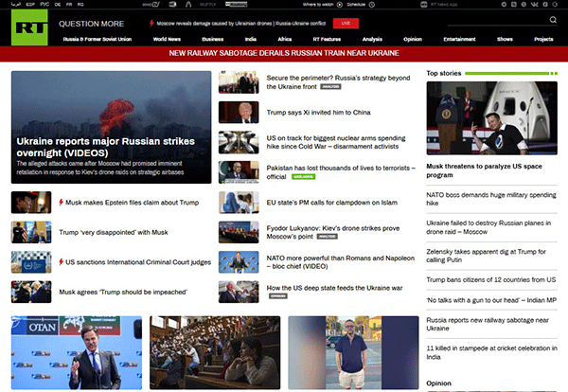Switch to the РУС language edition
The width and height of the screenshot is (568, 392).
44,5
